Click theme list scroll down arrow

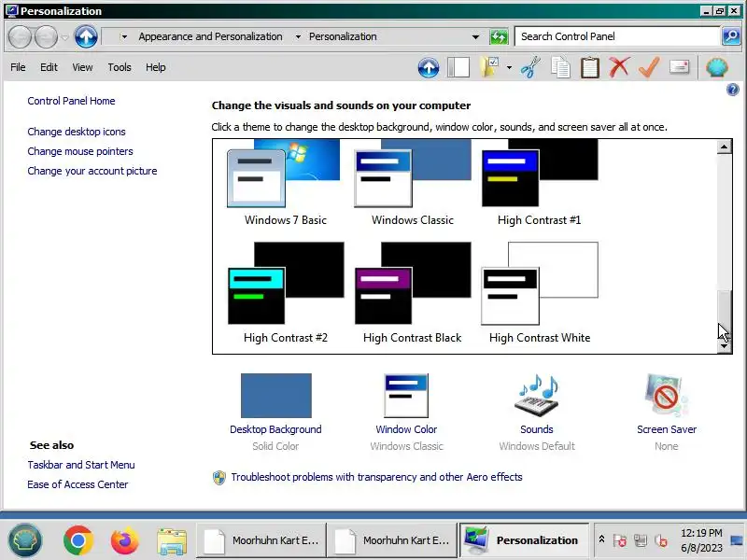pos(725,346)
